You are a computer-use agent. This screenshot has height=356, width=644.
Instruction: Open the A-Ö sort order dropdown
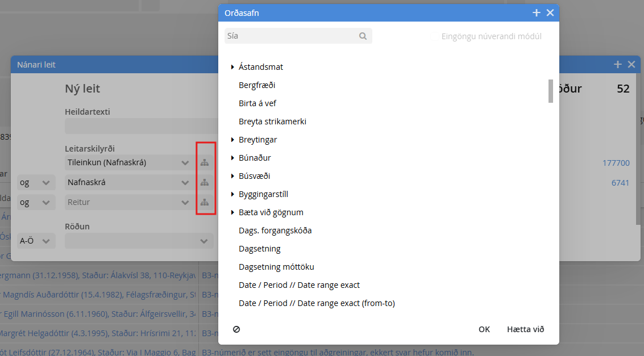click(x=36, y=241)
